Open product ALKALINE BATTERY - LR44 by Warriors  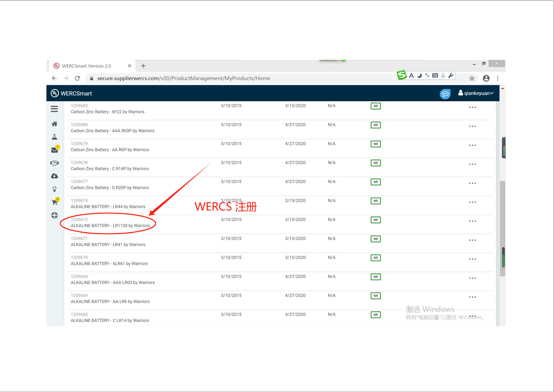(108, 207)
